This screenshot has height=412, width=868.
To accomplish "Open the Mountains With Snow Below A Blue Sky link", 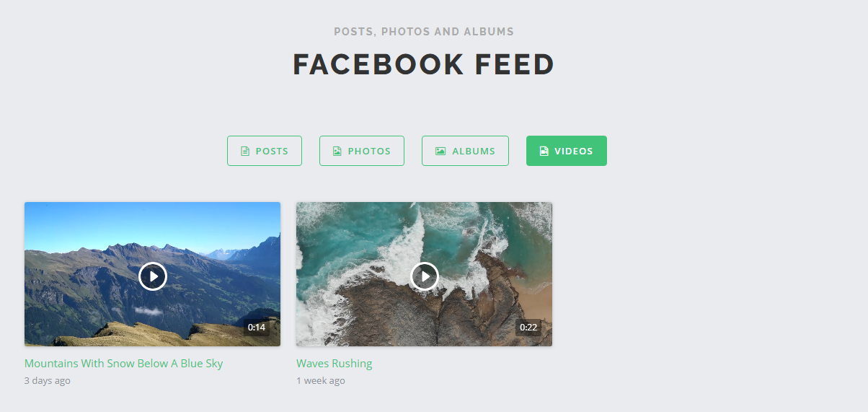I will click(124, 363).
